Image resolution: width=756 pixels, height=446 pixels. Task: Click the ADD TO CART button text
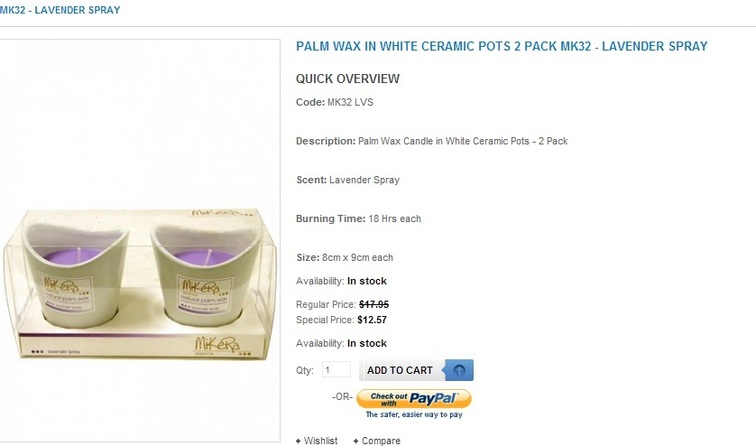coord(400,370)
